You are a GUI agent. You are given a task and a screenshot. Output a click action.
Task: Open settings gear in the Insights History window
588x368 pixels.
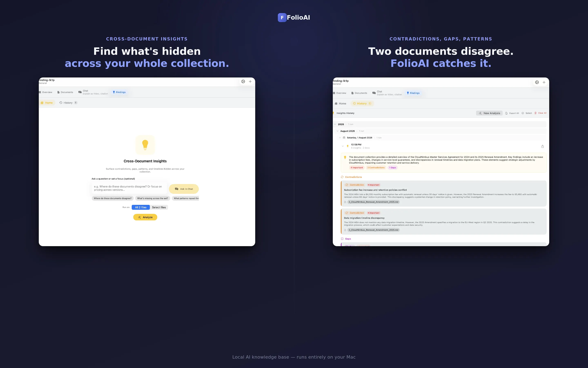pyautogui.click(x=537, y=82)
